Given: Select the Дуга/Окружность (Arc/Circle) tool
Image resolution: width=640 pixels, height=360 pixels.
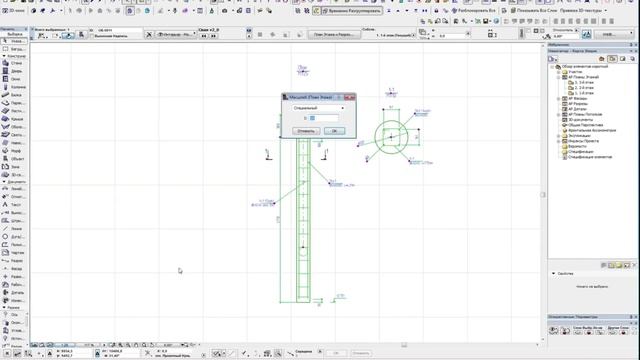Looking at the screenshot, I should 13,237.
